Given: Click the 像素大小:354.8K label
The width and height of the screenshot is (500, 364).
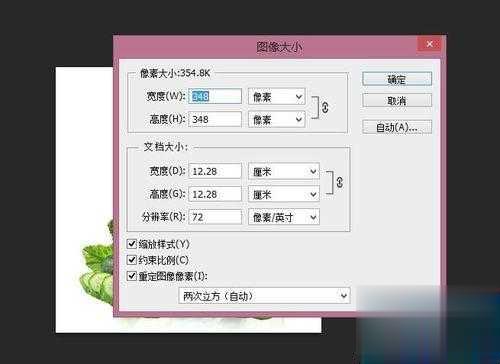Looking at the screenshot, I should tap(175, 73).
